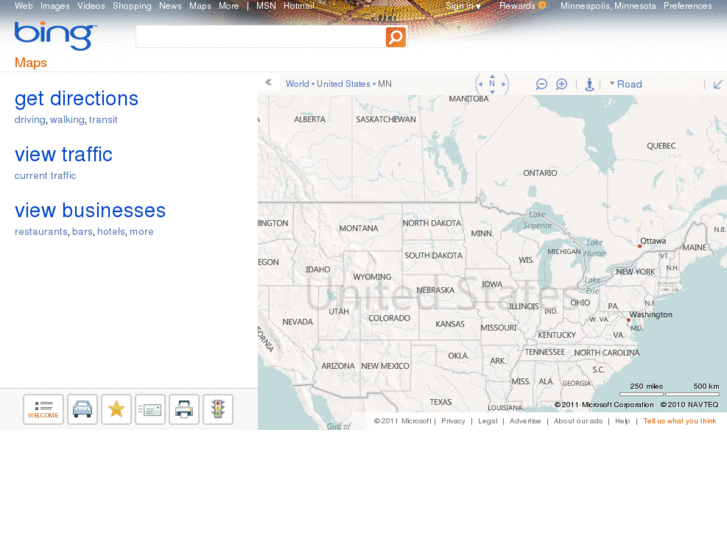The width and height of the screenshot is (727, 545).
Task: Click the get directions heading
Action: click(x=77, y=98)
